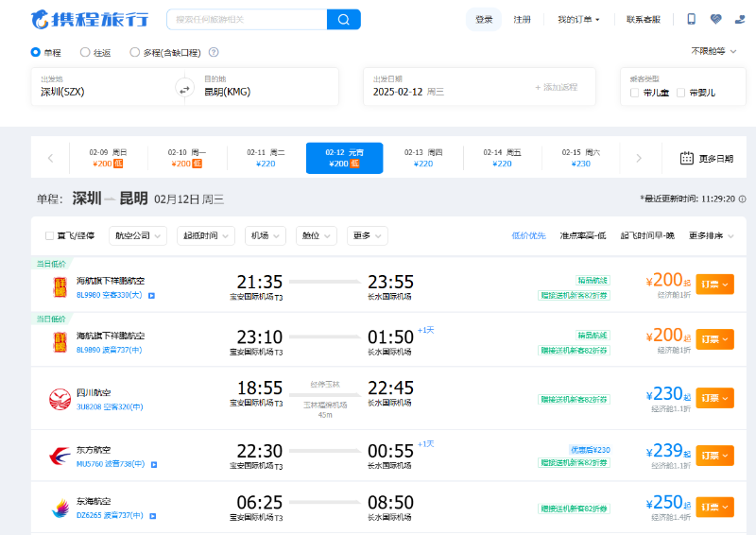The height and width of the screenshot is (535, 756).
Task: Open the 不限舱等 cabin class dropdown
Action: point(713,51)
